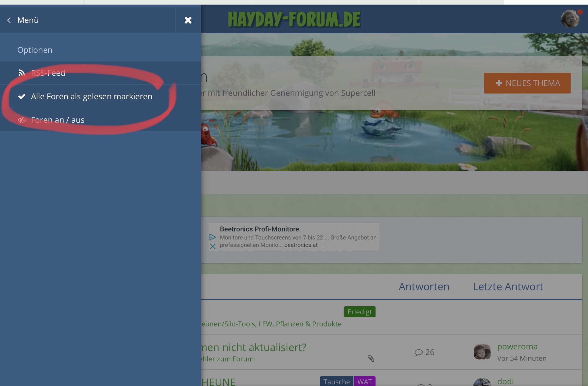Click the RSS feed icon

pyautogui.click(x=22, y=73)
